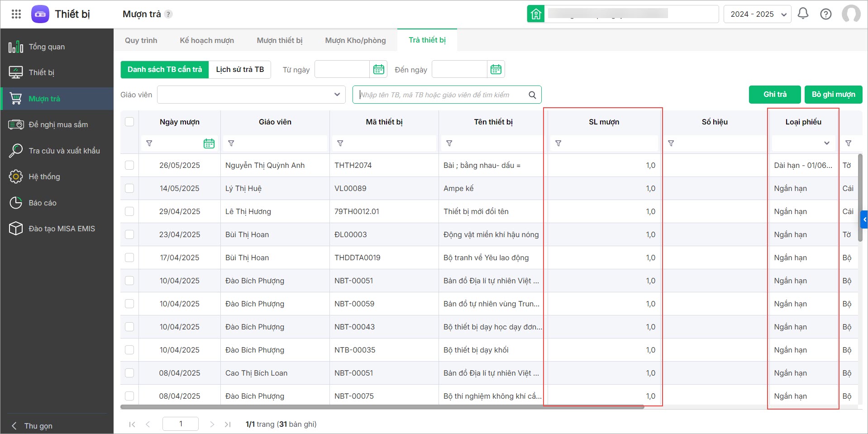Viewport: 868px width, 434px height.
Task: Expand the Loại phiếu filter dropdown
Action: tap(826, 143)
